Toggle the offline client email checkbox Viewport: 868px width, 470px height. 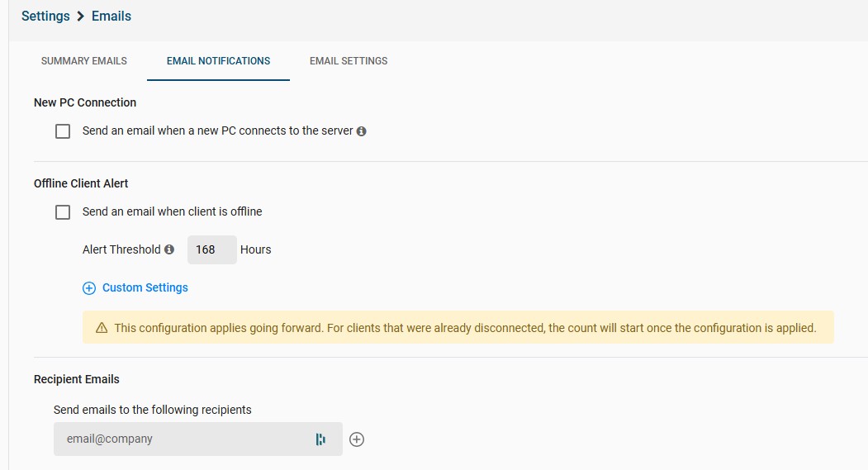click(x=63, y=212)
